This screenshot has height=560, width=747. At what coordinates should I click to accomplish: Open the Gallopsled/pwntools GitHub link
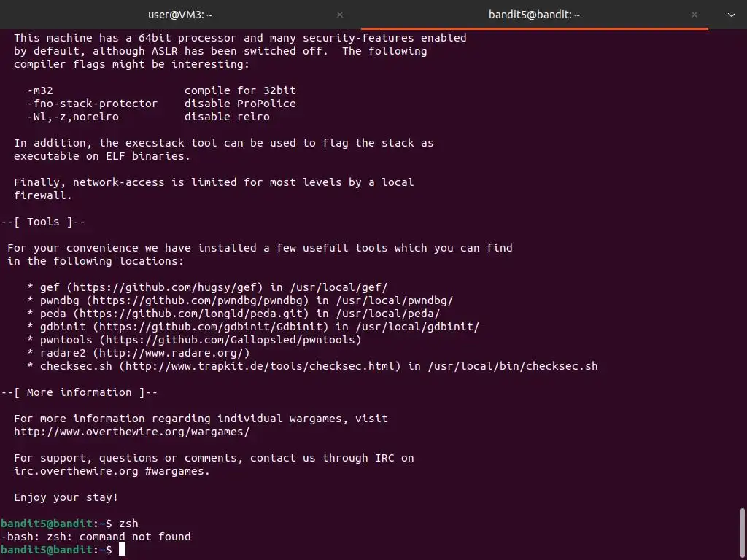click(x=230, y=340)
